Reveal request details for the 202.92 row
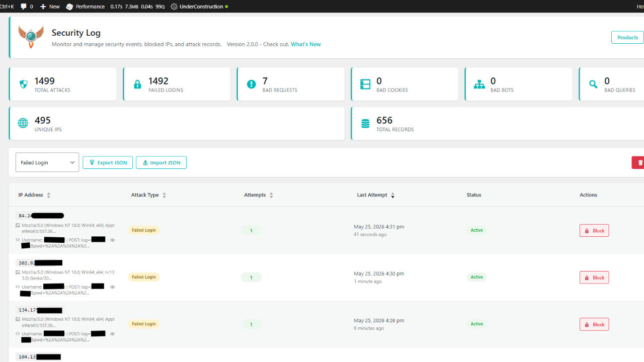The height and width of the screenshot is (362, 644). tap(113, 287)
